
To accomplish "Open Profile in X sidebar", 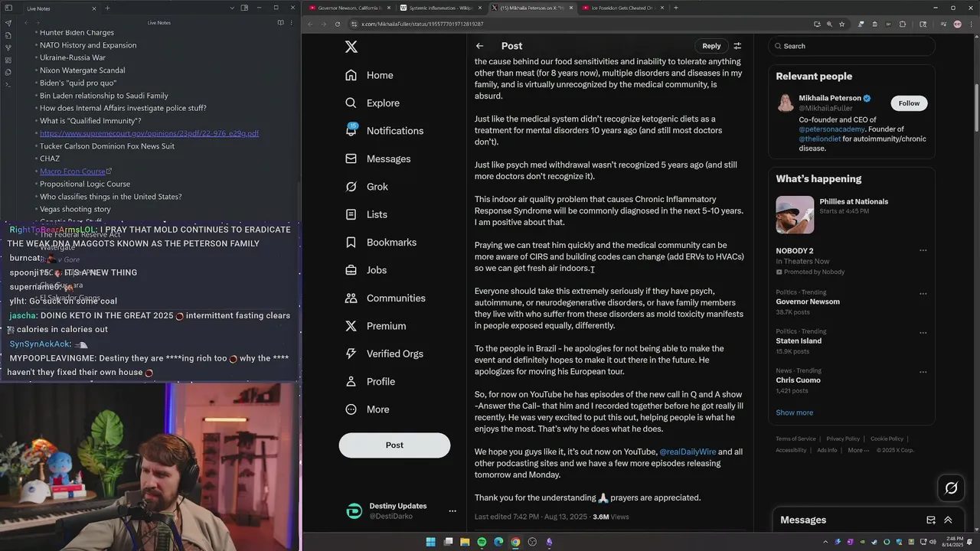I will (370, 381).
